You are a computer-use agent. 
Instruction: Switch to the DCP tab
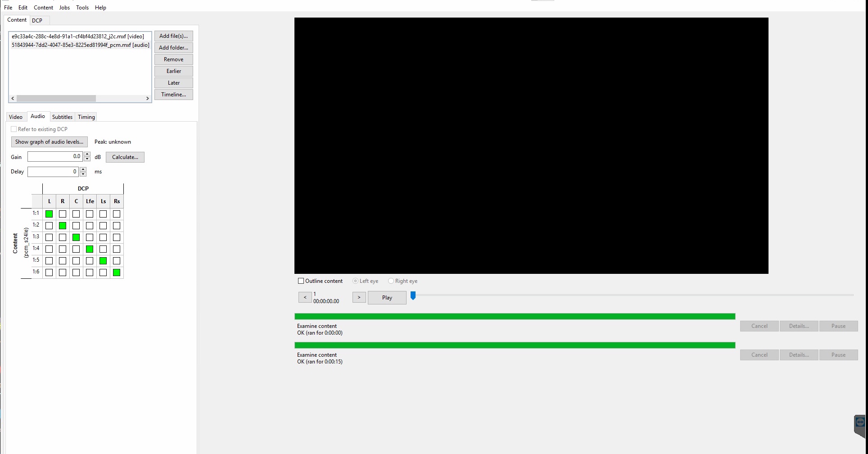tap(37, 20)
